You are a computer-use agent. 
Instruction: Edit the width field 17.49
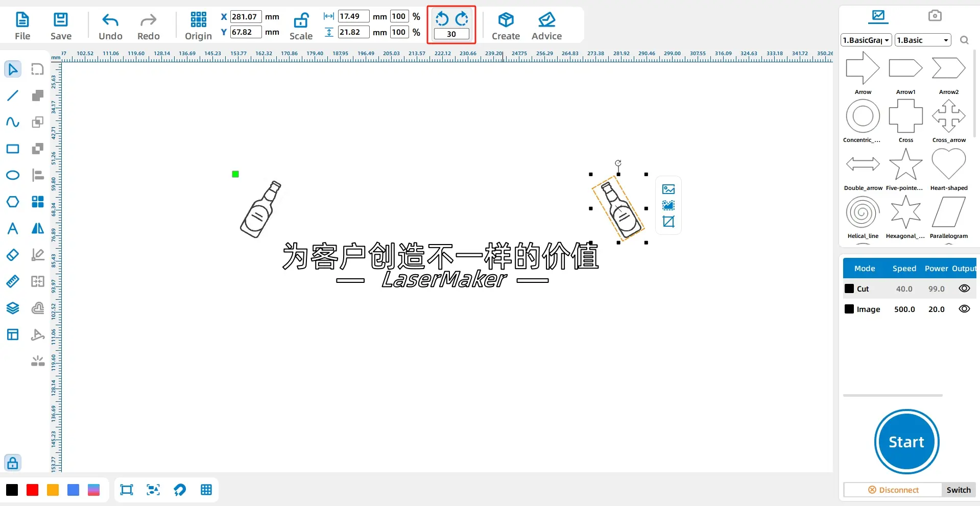coord(353,16)
